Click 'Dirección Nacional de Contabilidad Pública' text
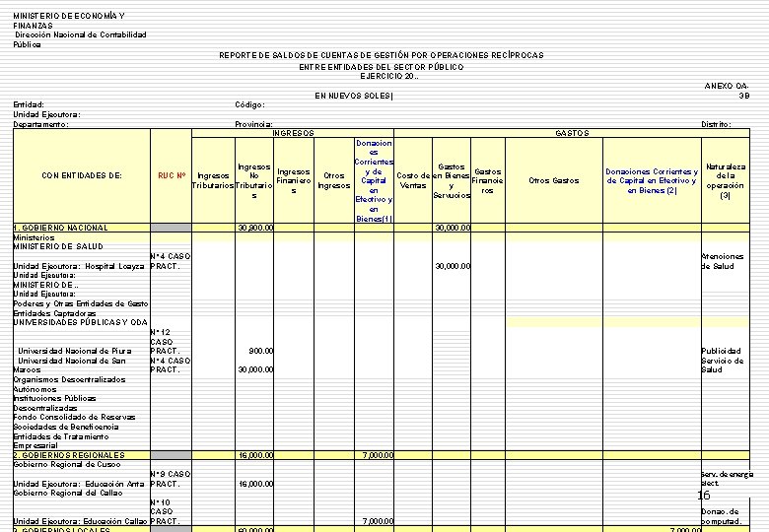 (80, 39)
